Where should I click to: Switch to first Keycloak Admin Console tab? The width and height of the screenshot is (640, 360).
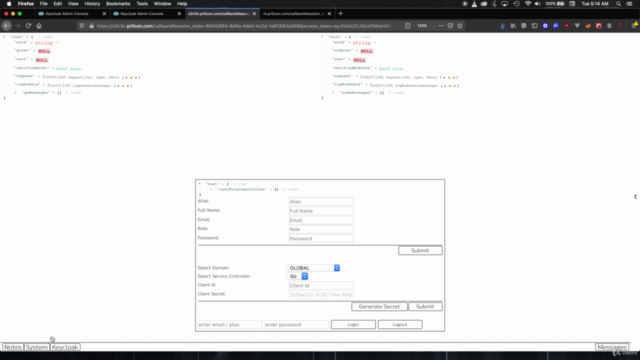[71, 13]
